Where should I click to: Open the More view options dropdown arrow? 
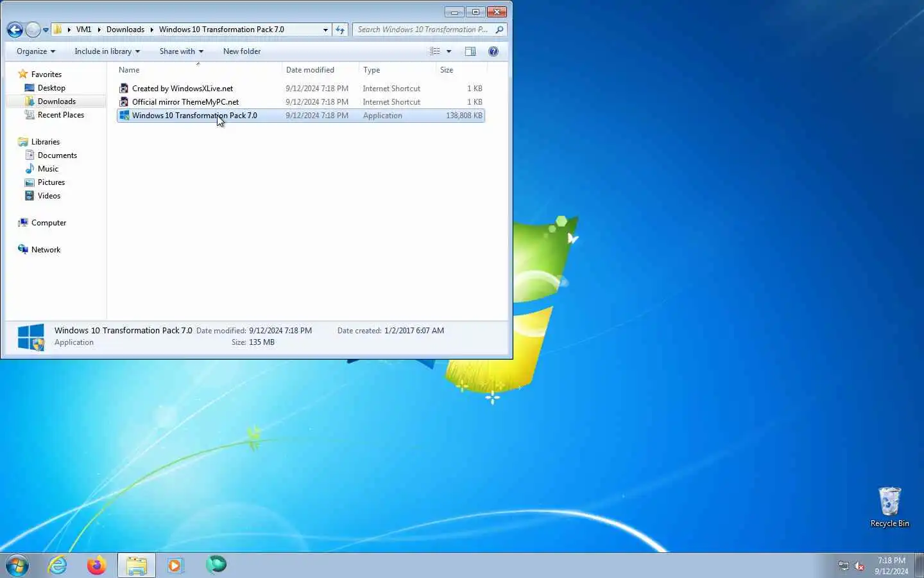(x=449, y=51)
